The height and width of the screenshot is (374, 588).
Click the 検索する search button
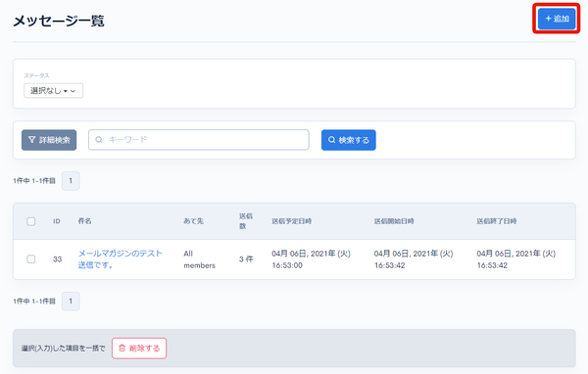coord(348,140)
